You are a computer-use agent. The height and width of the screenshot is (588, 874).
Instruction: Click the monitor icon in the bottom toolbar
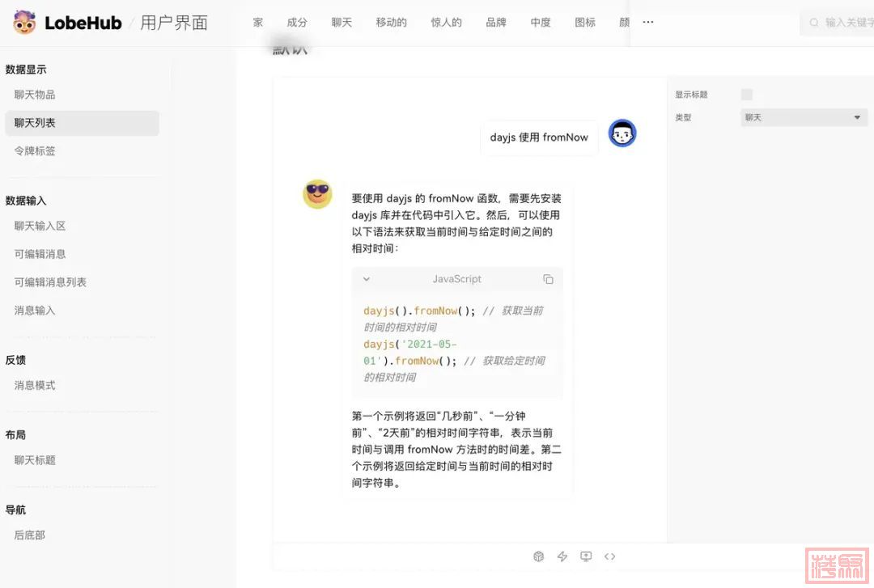586,556
